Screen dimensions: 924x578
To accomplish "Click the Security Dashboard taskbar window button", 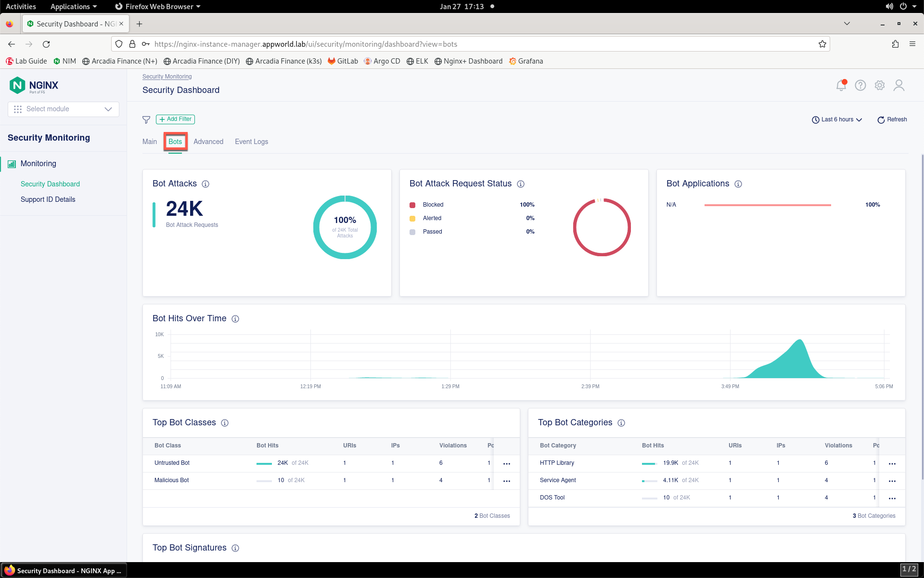I will point(64,570).
